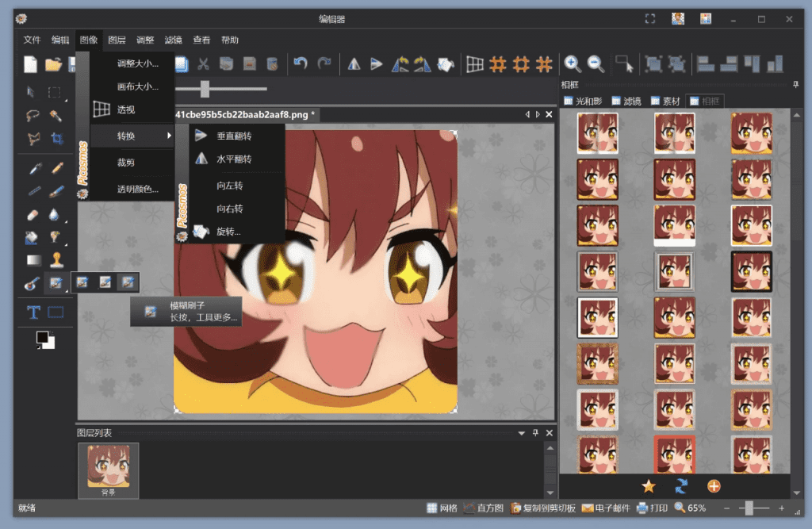Pin the 相框 panel with pushpin
Screen dimensions: 812x529
click(795, 84)
